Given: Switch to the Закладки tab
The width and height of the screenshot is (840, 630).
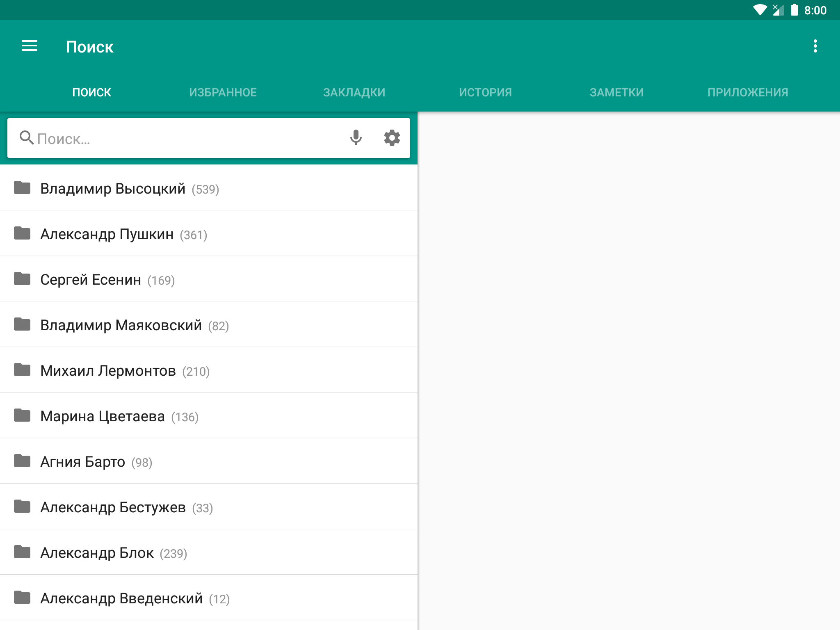Looking at the screenshot, I should [x=354, y=92].
